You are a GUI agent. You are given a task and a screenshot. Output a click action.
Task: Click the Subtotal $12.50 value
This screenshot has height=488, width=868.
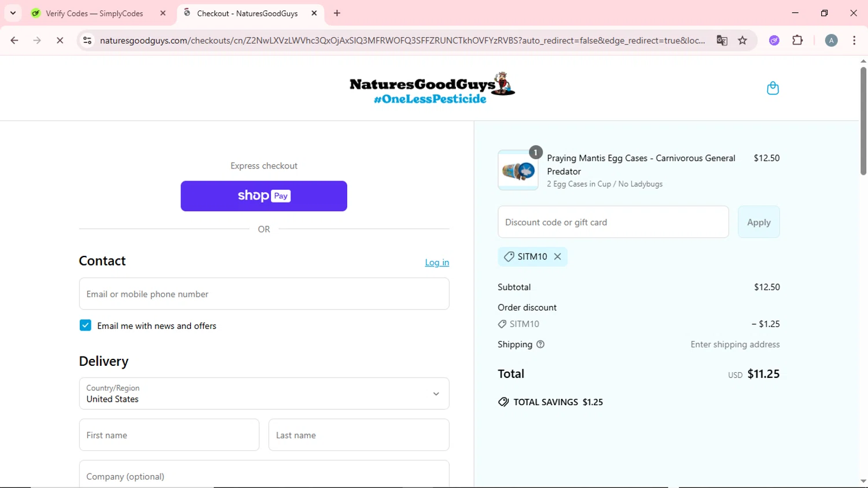click(767, 287)
